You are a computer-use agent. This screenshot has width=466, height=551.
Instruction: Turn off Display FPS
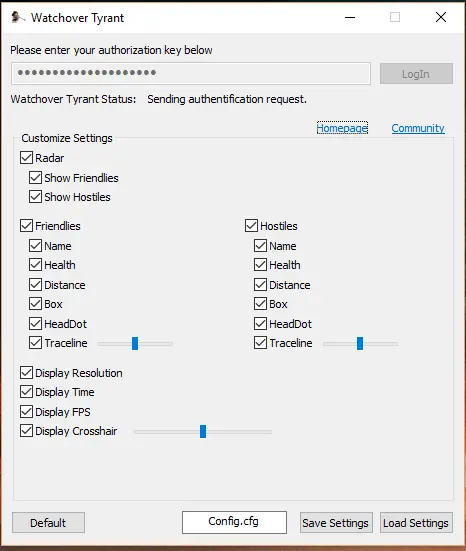tap(27, 411)
